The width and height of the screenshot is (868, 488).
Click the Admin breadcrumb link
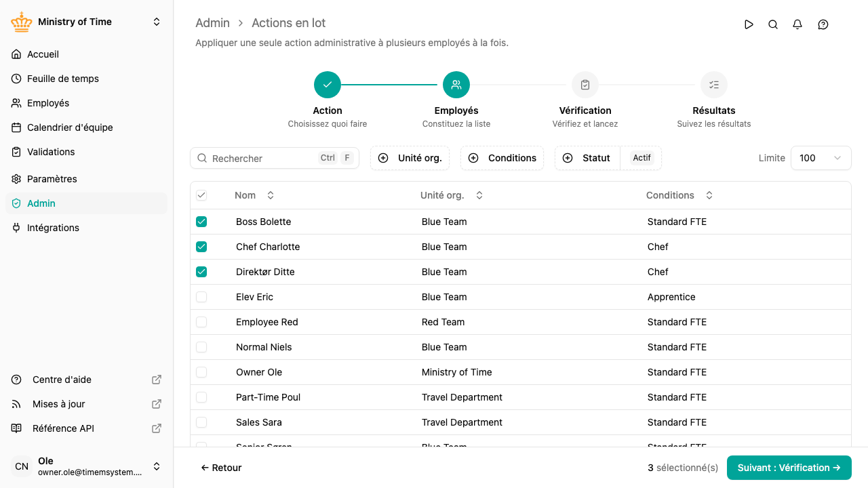click(x=212, y=23)
